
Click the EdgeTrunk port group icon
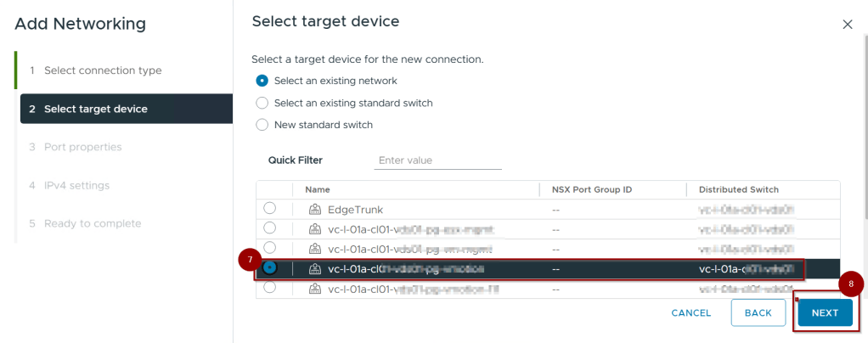[x=313, y=209]
